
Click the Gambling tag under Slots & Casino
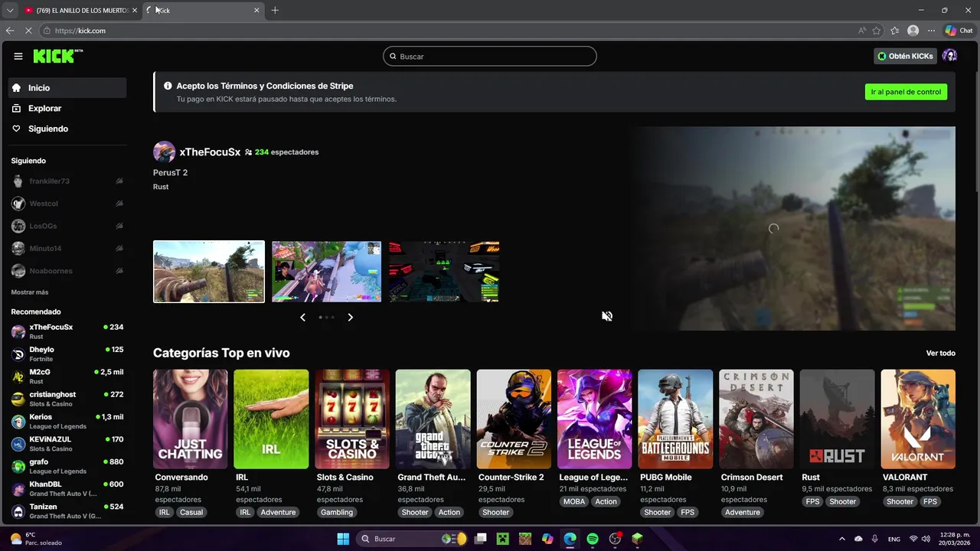pyautogui.click(x=337, y=512)
